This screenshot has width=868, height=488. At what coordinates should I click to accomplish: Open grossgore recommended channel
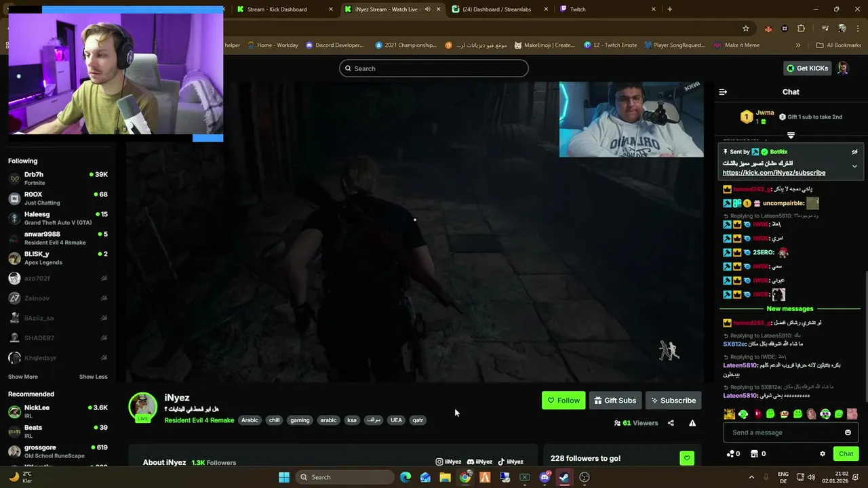click(x=58, y=451)
